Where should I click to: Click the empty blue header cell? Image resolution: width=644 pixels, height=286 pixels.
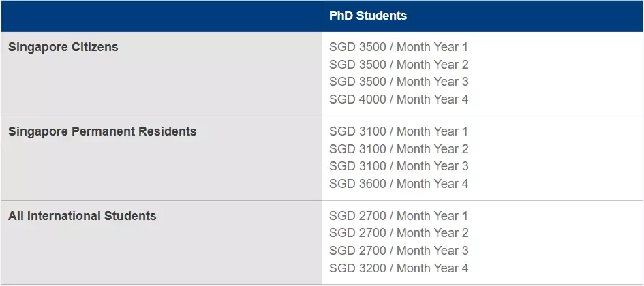click(161, 16)
